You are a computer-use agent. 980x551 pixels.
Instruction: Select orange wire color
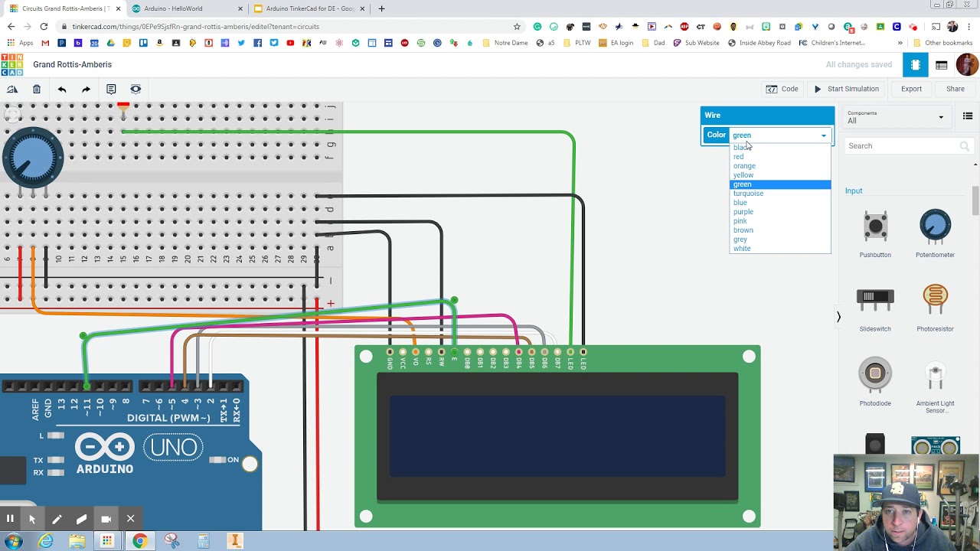coord(780,166)
